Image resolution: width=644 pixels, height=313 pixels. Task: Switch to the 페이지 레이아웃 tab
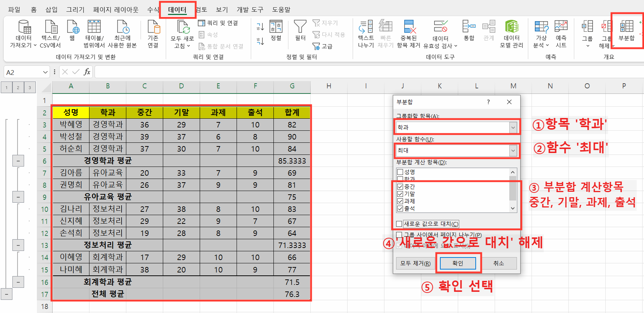[116, 9]
